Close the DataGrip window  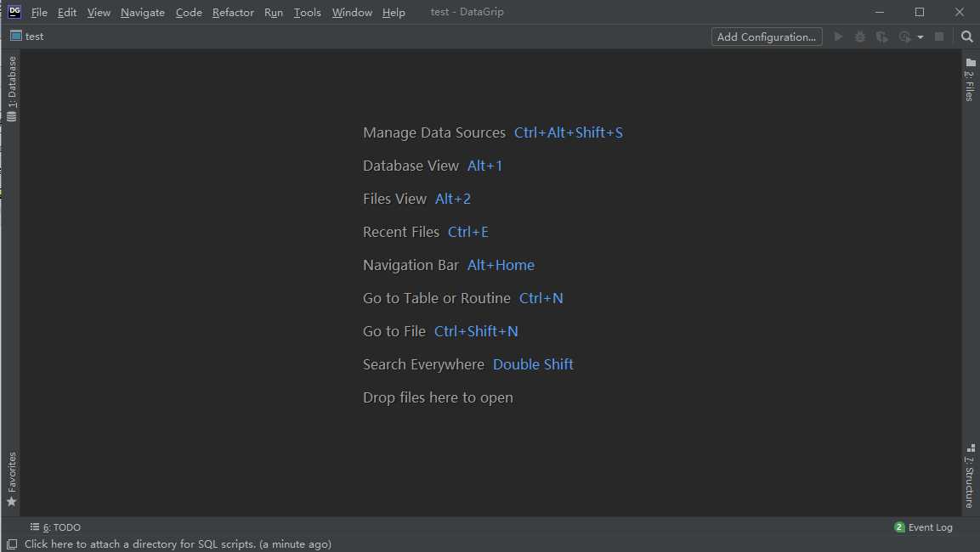(x=960, y=12)
